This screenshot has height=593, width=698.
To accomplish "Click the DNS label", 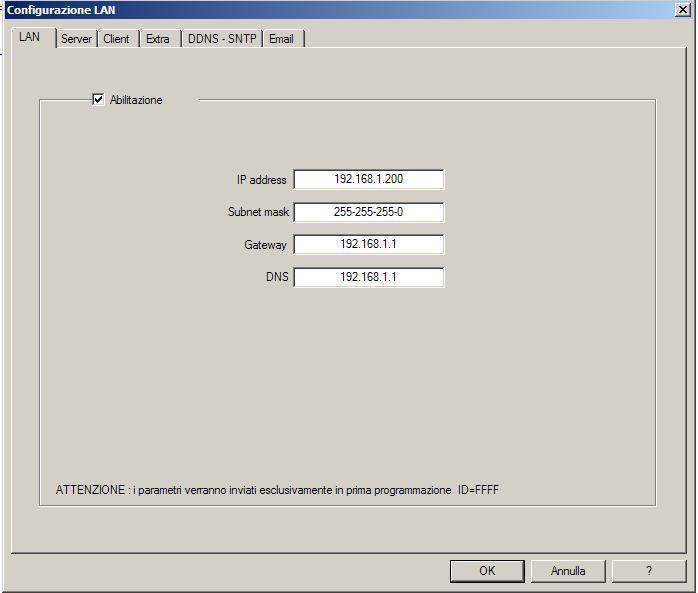I will click(277, 277).
